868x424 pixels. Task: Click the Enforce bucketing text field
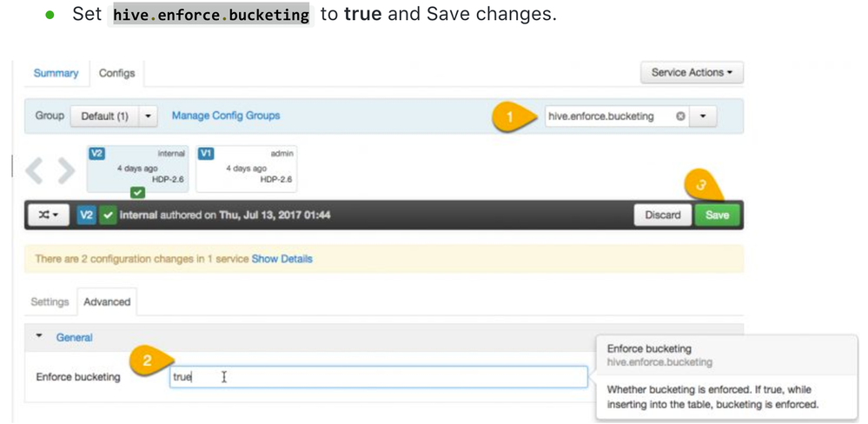coord(378,377)
